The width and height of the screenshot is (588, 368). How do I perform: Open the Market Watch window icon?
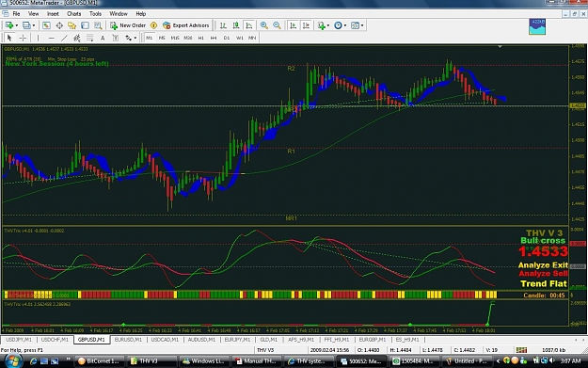pyautogui.click(x=46, y=25)
